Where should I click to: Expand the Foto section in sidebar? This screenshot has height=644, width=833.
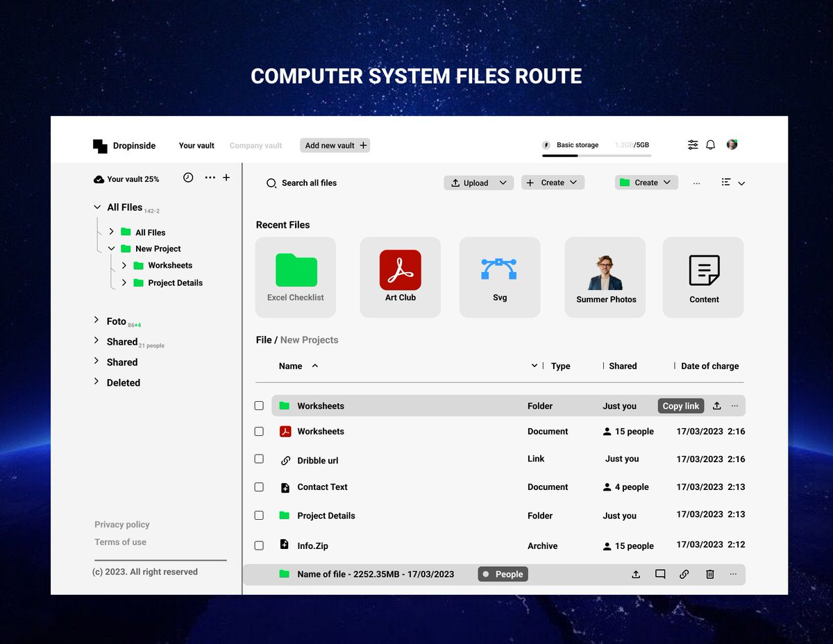96,320
